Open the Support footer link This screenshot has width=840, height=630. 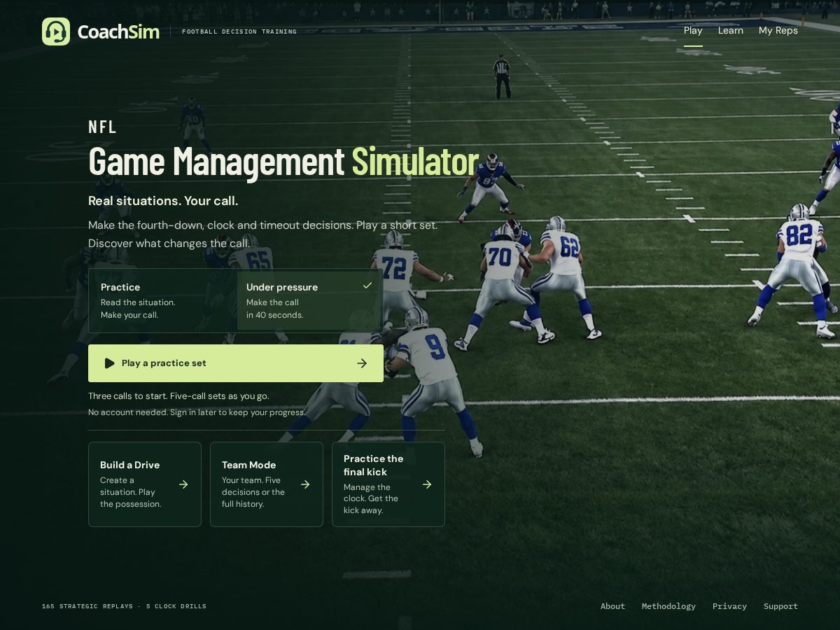coord(780,606)
